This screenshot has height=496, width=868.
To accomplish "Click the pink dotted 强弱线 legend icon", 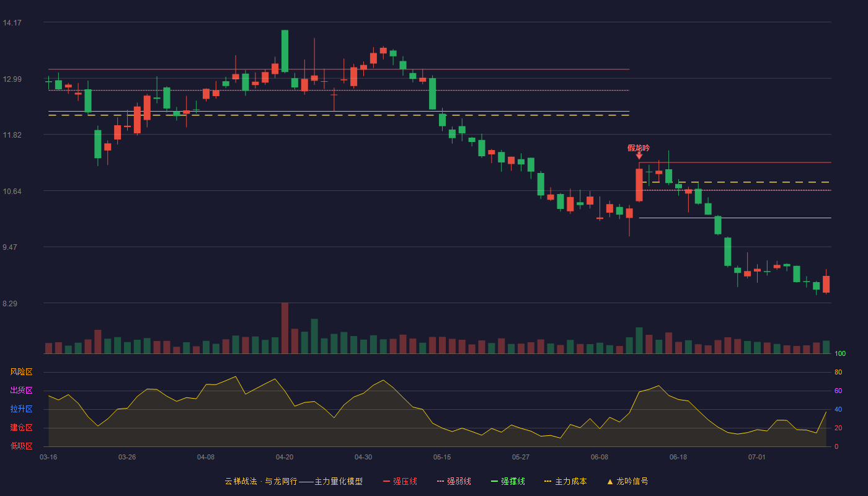I will (440, 481).
